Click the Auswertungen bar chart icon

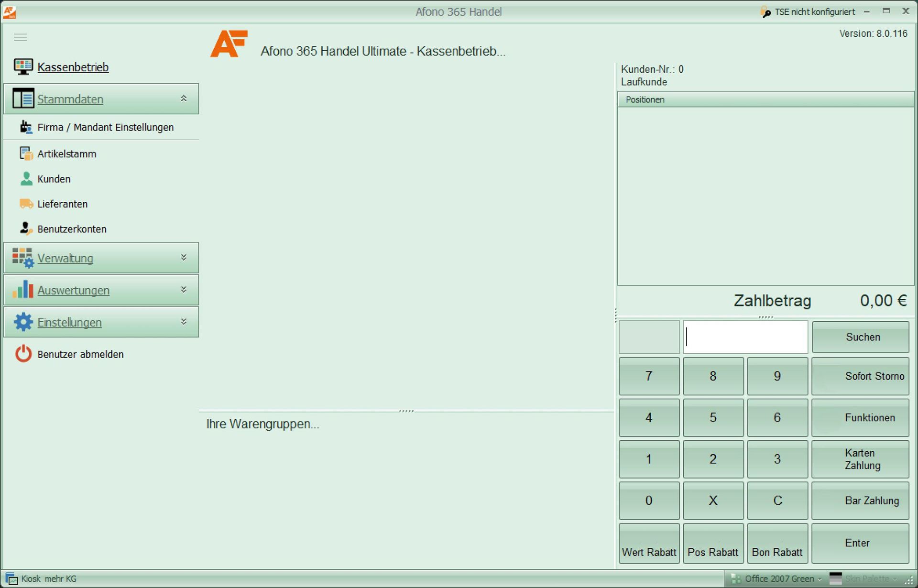point(23,290)
